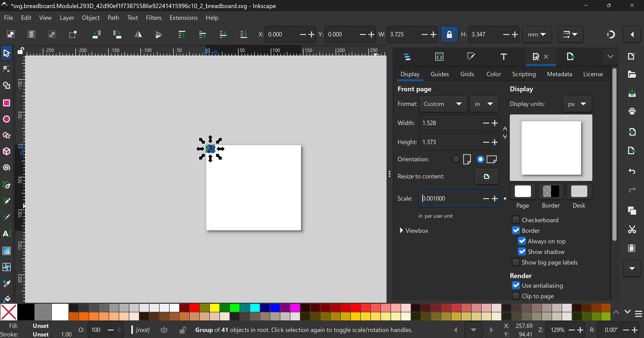
Task: Expand the Viewbox section
Action: [401, 230]
